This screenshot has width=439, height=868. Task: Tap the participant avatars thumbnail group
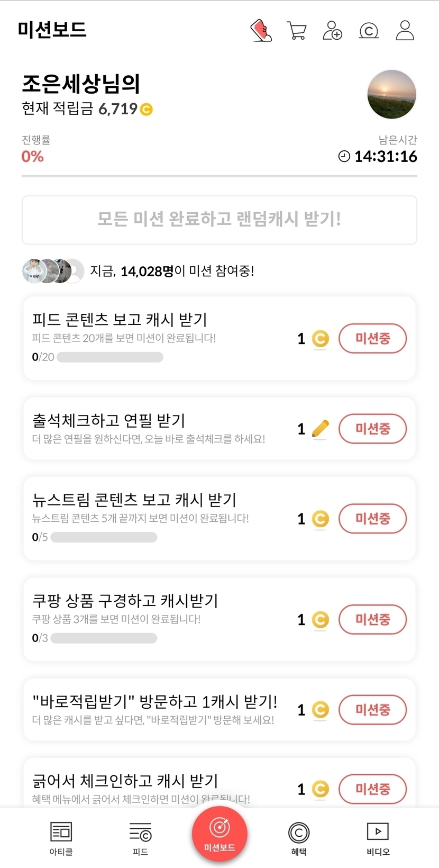pos(53,271)
